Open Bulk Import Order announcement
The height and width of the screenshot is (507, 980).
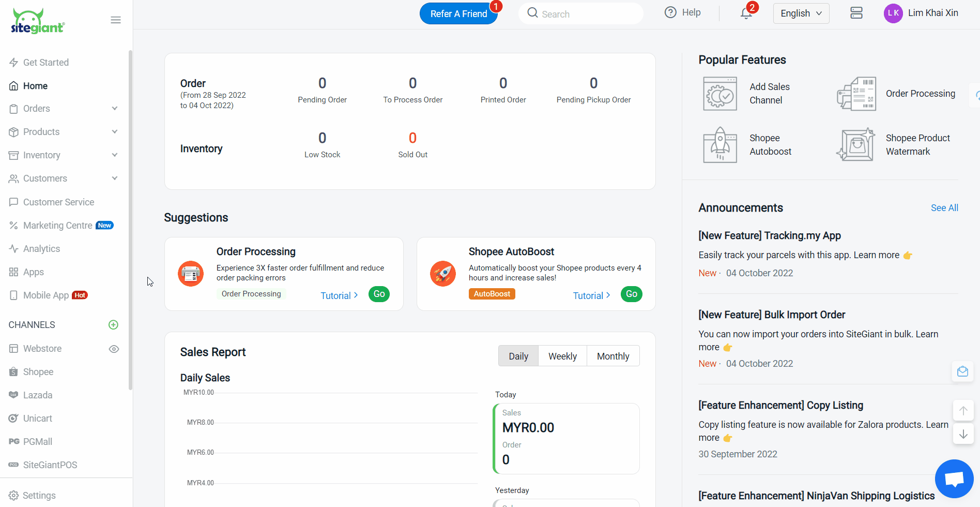click(x=772, y=315)
